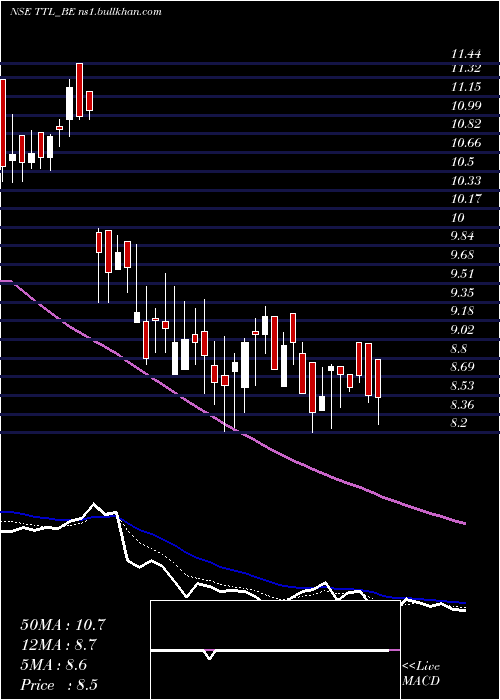Click the NSE TTL_BE chart title
This screenshot has width=500, height=700.
[85, 12]
